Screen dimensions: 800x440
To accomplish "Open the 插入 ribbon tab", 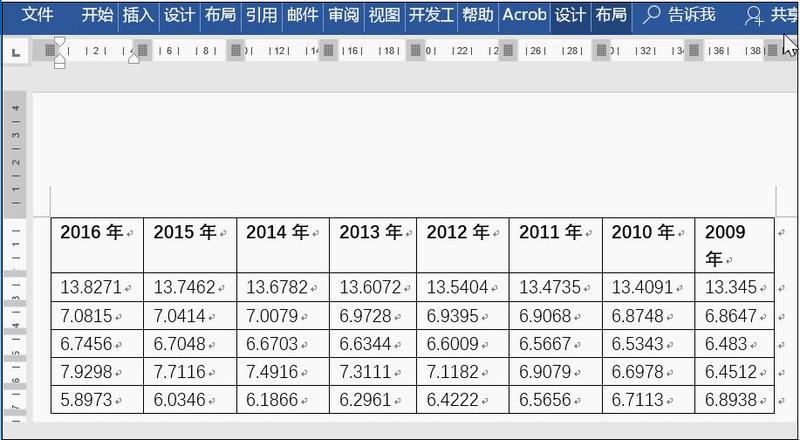I will coord(138,15).
